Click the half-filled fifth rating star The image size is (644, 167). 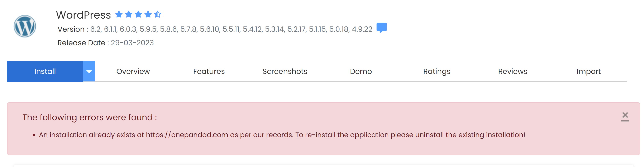(x=157, y=14)
